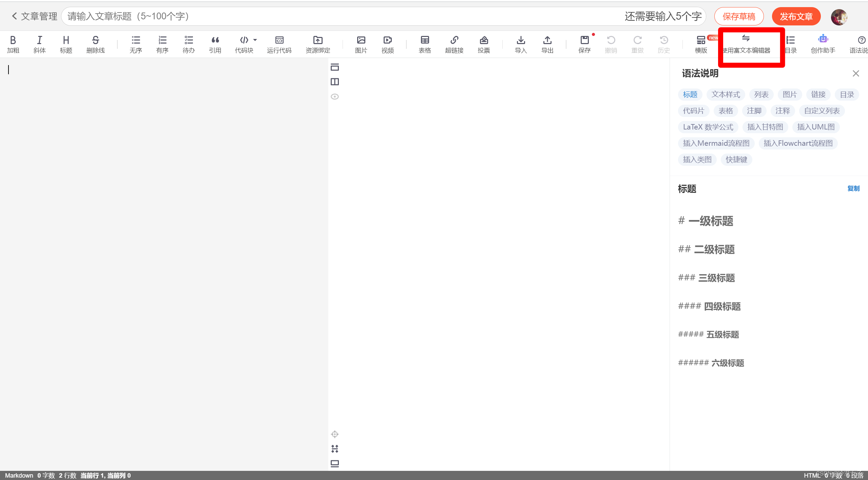Insert a quote block (引用)
The width and height of the screenshot is (868, 480).
[x=215, y=44]
